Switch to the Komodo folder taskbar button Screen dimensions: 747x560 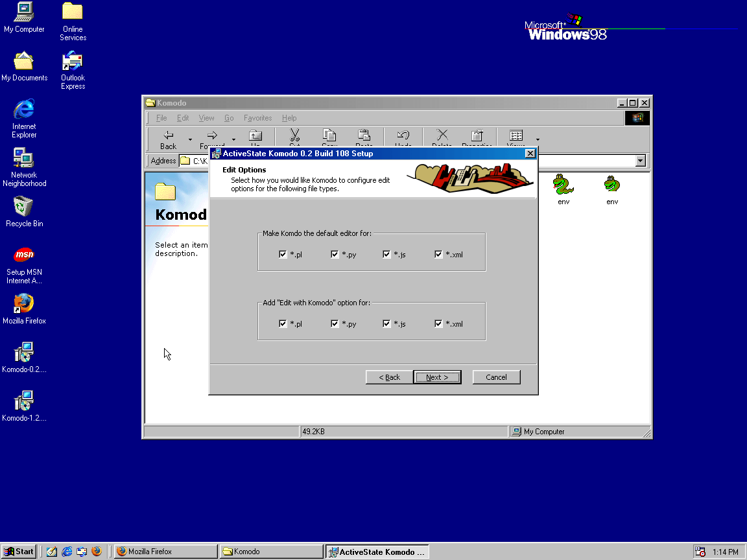click(272, 552)
